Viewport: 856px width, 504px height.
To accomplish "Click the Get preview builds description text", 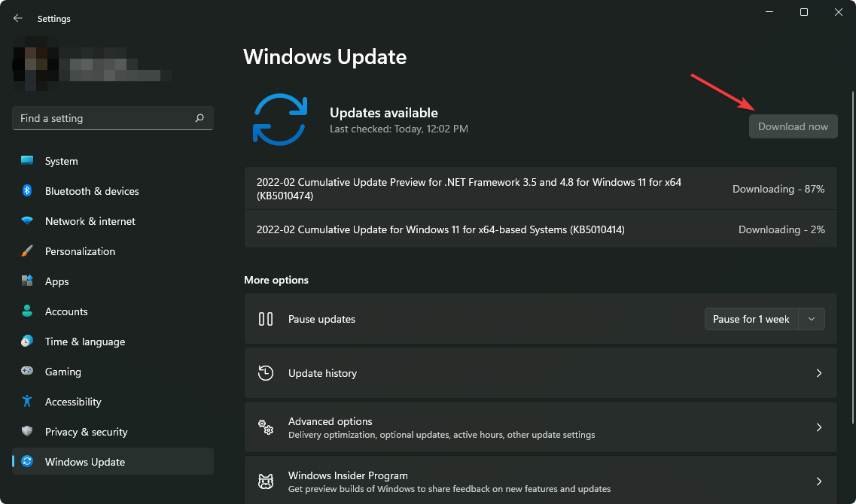I will click(x=449, y=489).
